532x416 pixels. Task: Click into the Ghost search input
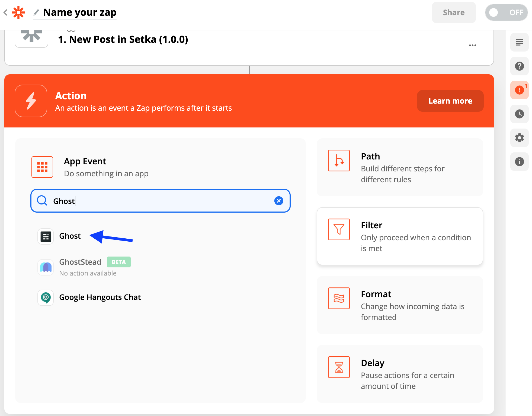tap(160, 201)
